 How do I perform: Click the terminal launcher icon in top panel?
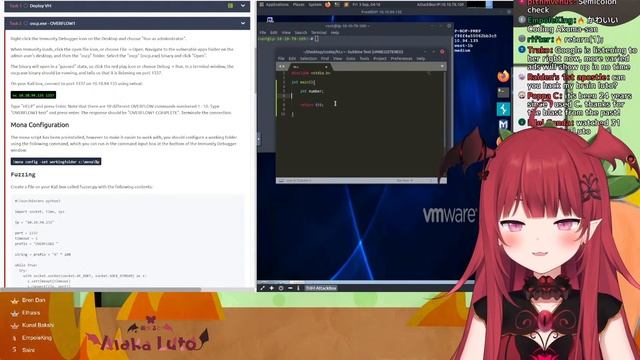point(337,5)
